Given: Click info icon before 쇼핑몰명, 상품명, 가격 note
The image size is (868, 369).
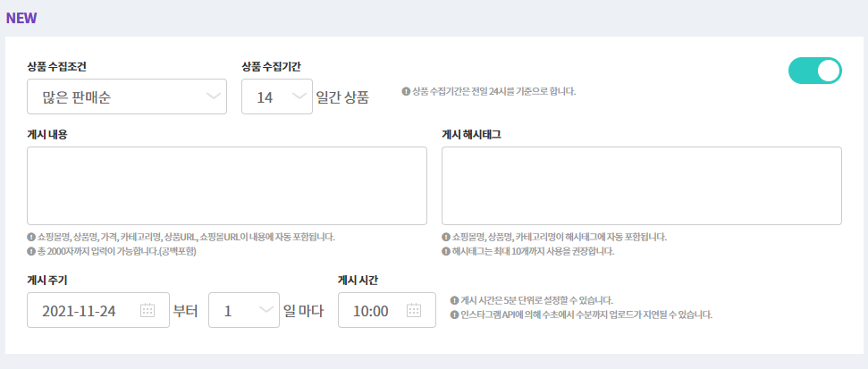Looking at the screenshot, I should coord(31,238).
